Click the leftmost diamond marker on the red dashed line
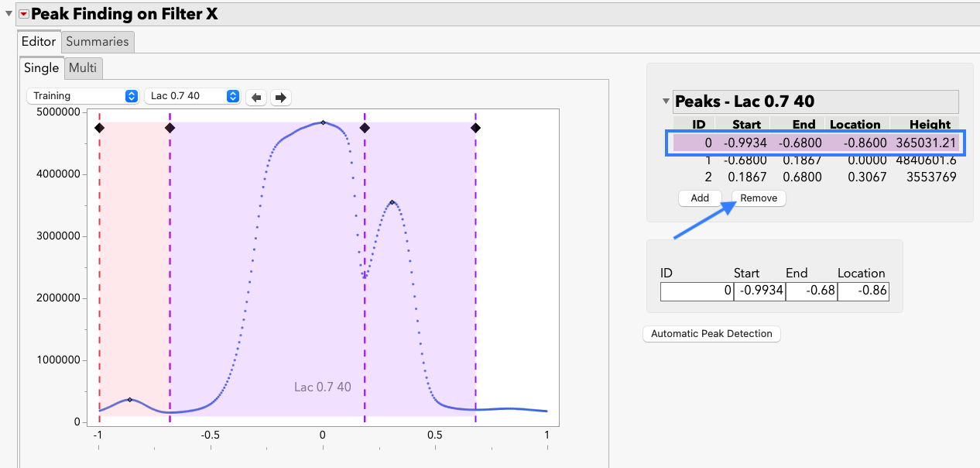The image size is (980, 468). click(x=99, y=128)
